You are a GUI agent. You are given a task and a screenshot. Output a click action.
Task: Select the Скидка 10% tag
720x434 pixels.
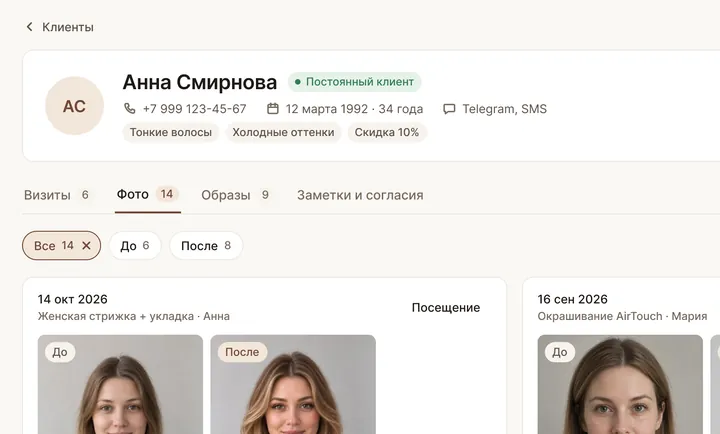(x=387, y=132)
